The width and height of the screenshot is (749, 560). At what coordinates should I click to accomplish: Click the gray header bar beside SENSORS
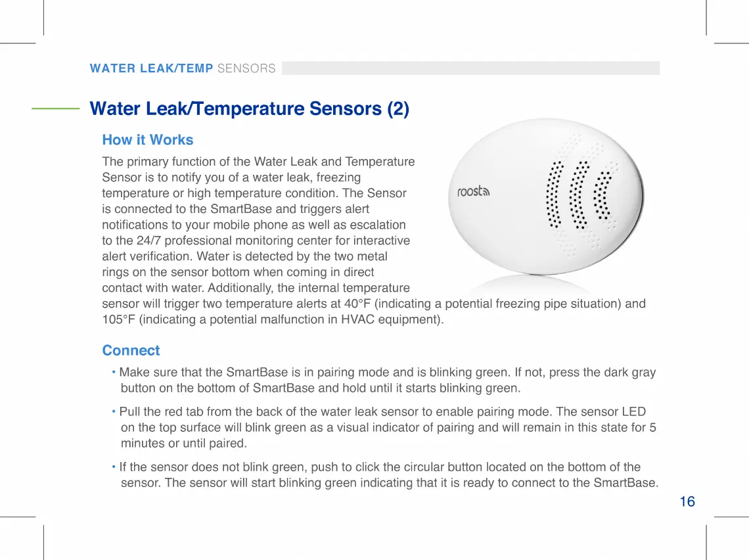point(470,68)
